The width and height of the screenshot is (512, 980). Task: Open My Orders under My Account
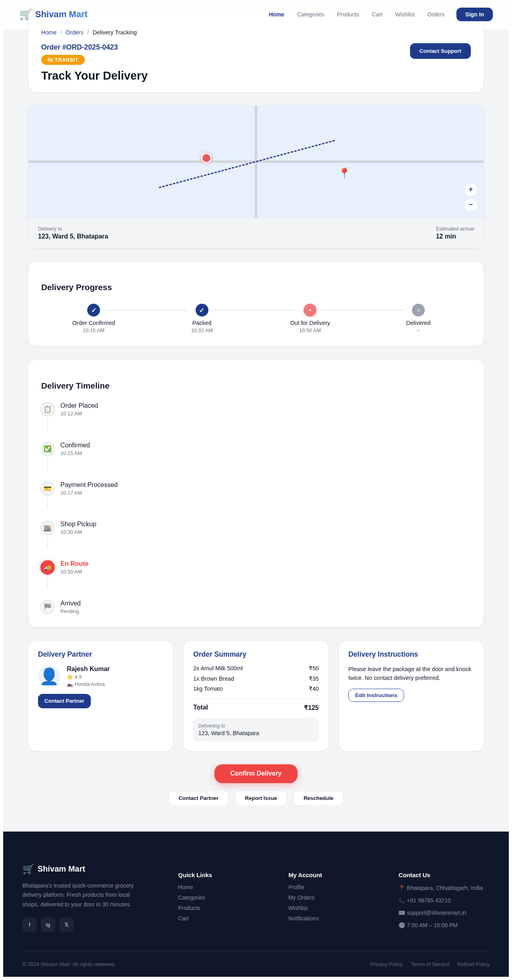point(302,898)
